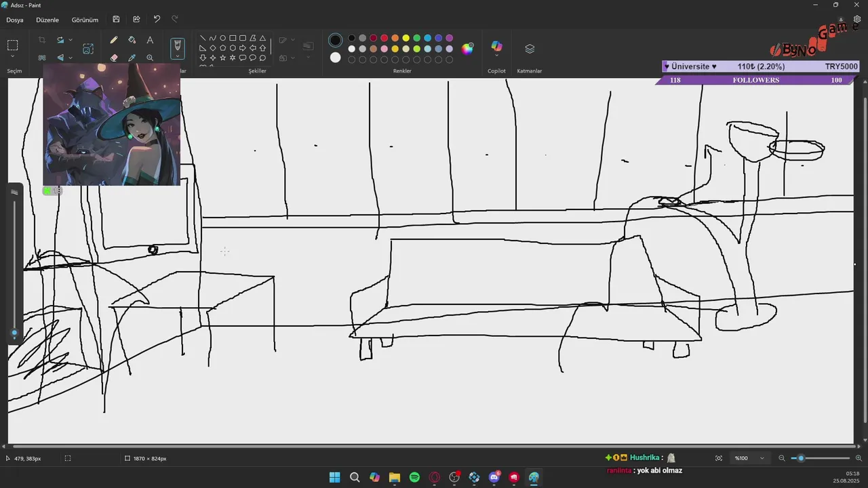The image size is (868, 488).
Task: Select the white secondary color circle
Action: [x=335, y=58]
